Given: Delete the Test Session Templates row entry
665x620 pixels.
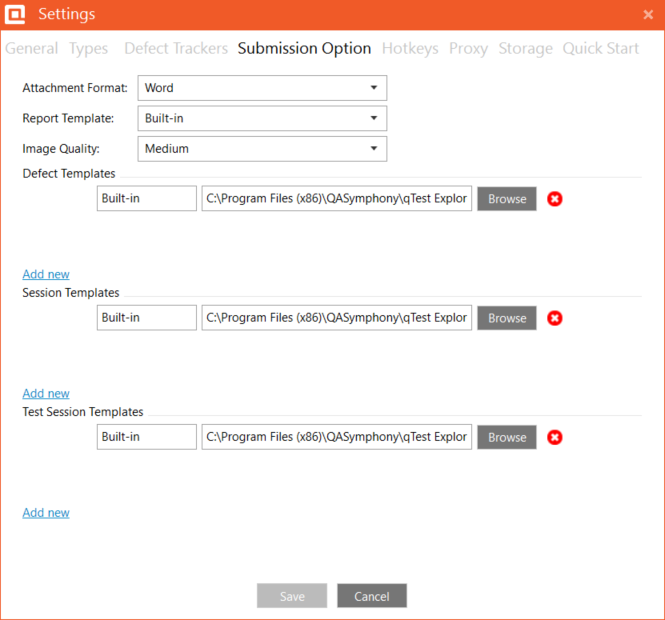Looking at the screenshot, I should [555, 437].
